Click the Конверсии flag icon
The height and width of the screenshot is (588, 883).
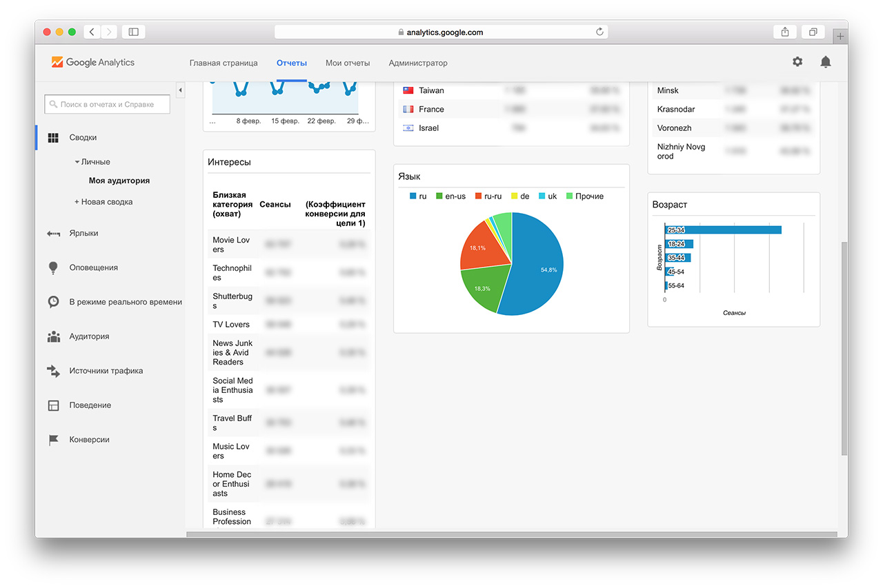click(53, 440)
